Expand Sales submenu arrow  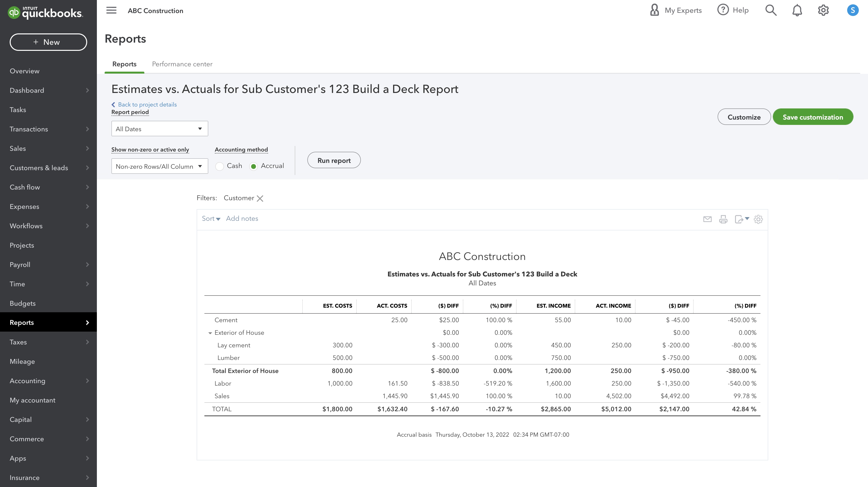pyautogui.click(x=88, y=148)
